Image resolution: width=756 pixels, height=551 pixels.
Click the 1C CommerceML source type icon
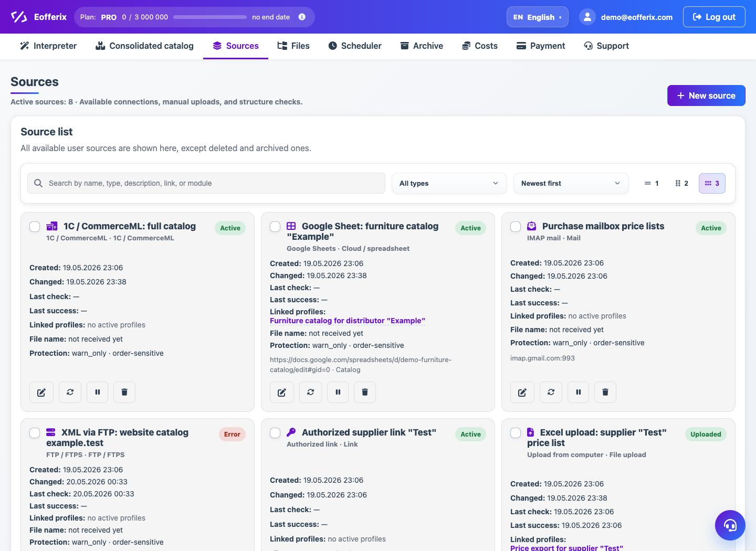tap(52, 226)
